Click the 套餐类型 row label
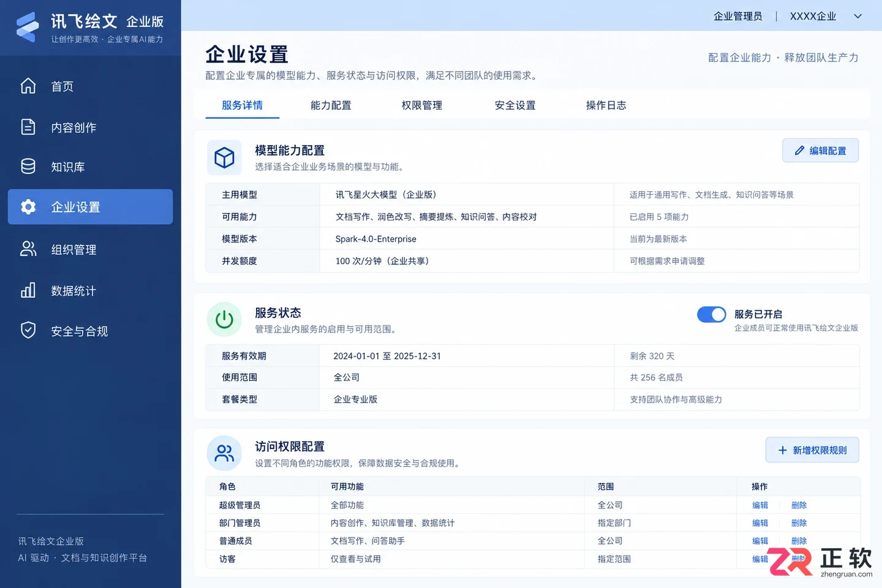 [239, 399]
